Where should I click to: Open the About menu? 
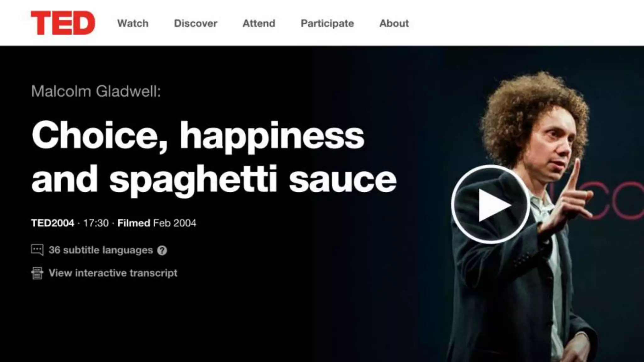394,23
